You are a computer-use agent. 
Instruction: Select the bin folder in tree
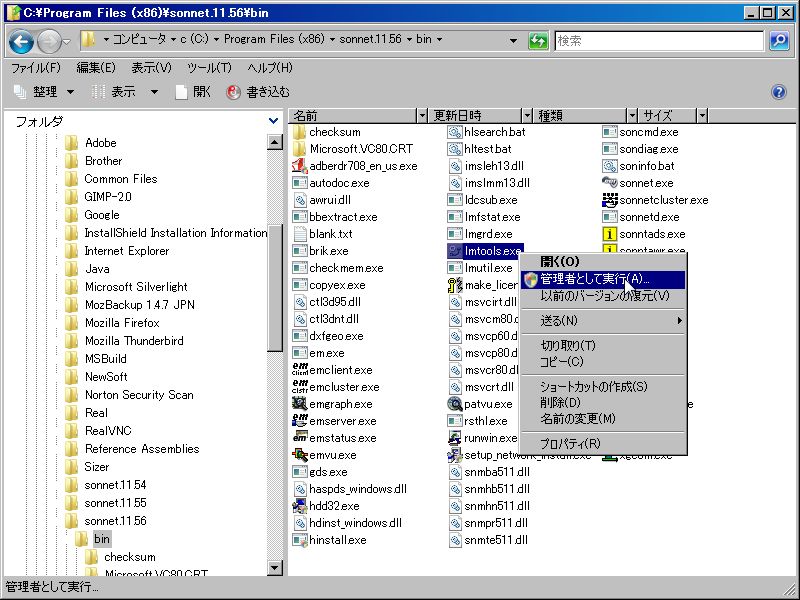(x=102, y=539)
